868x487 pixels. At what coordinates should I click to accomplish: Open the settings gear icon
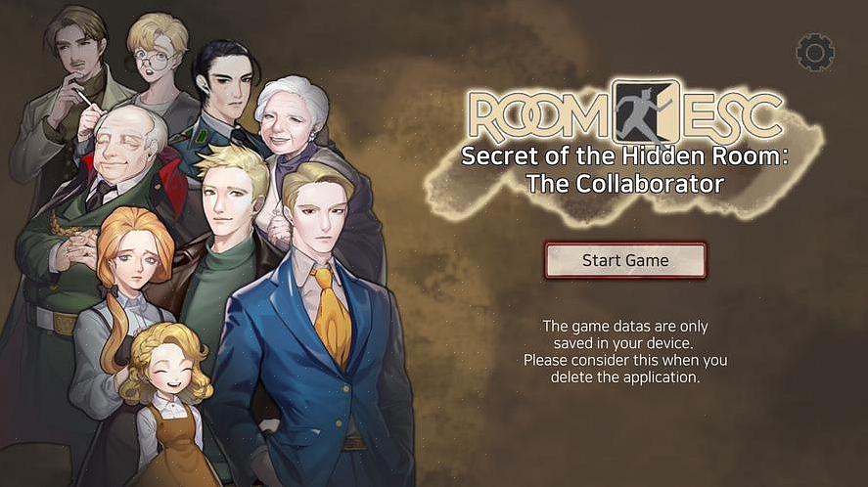[x=815, y=53]
